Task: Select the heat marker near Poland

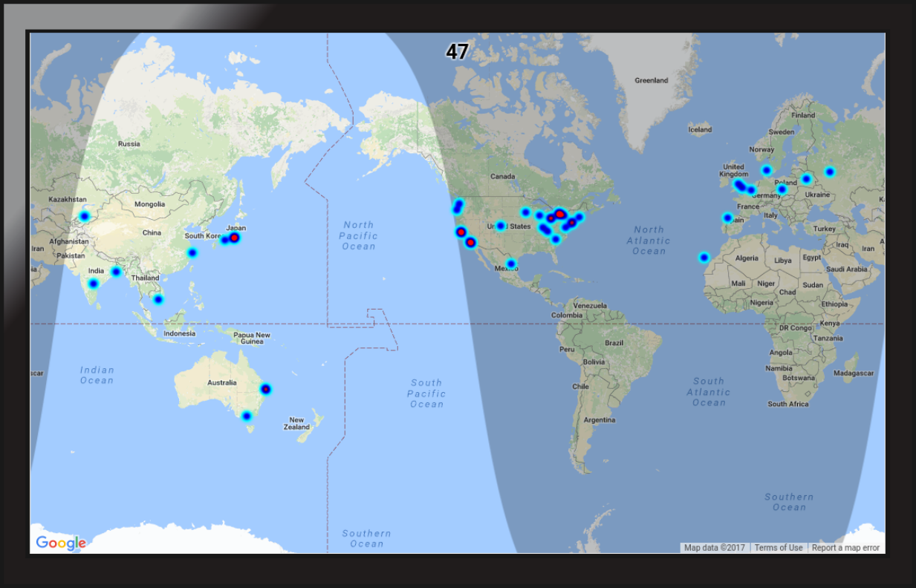Action: 782,189
